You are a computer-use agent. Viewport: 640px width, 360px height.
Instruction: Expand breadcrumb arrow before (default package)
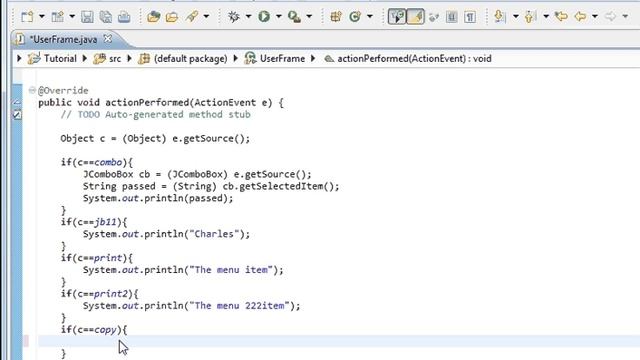click(x=129, y=58)
